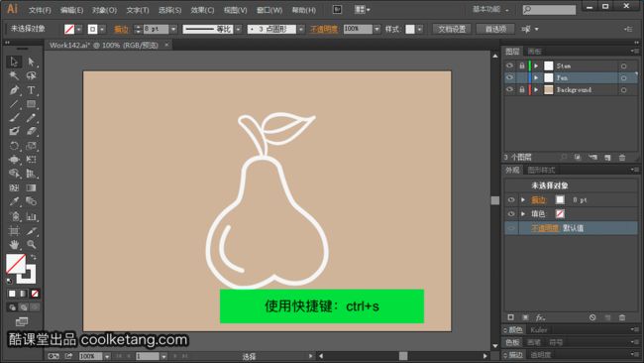Select the Width tool
The width and height of the screenshot is (644, 363).
[x=14, y=160]
